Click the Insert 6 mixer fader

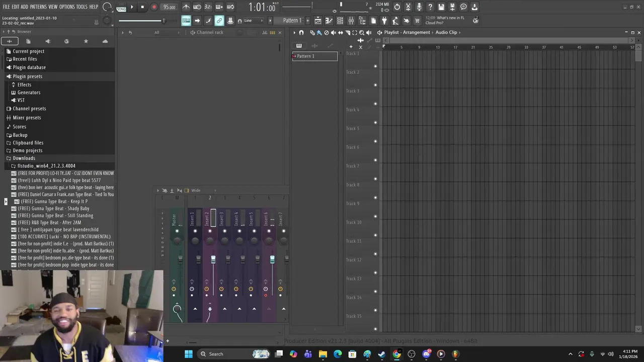(272, 259)
